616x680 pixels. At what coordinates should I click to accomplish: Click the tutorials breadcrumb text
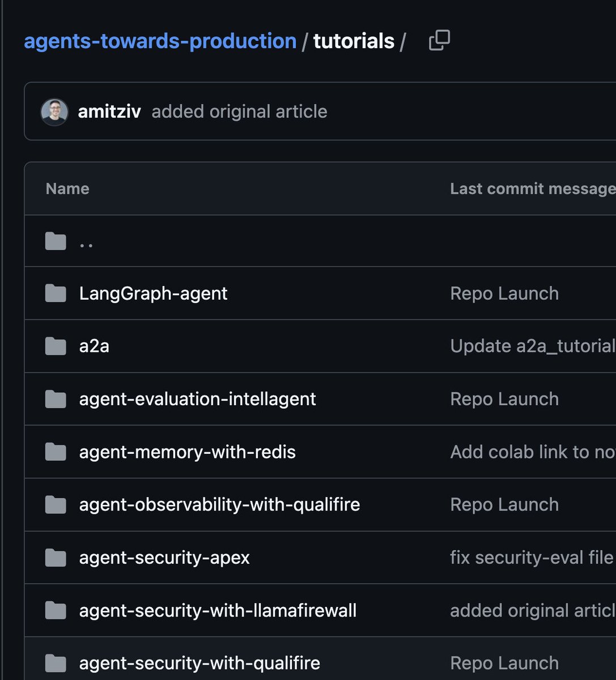tap(354, 41)
